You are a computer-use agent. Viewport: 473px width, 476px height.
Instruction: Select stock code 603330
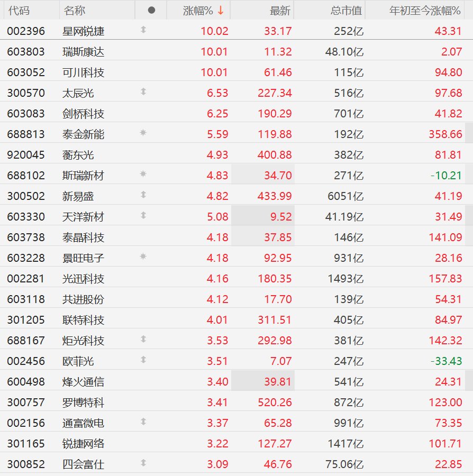click(x=26, y=217)
